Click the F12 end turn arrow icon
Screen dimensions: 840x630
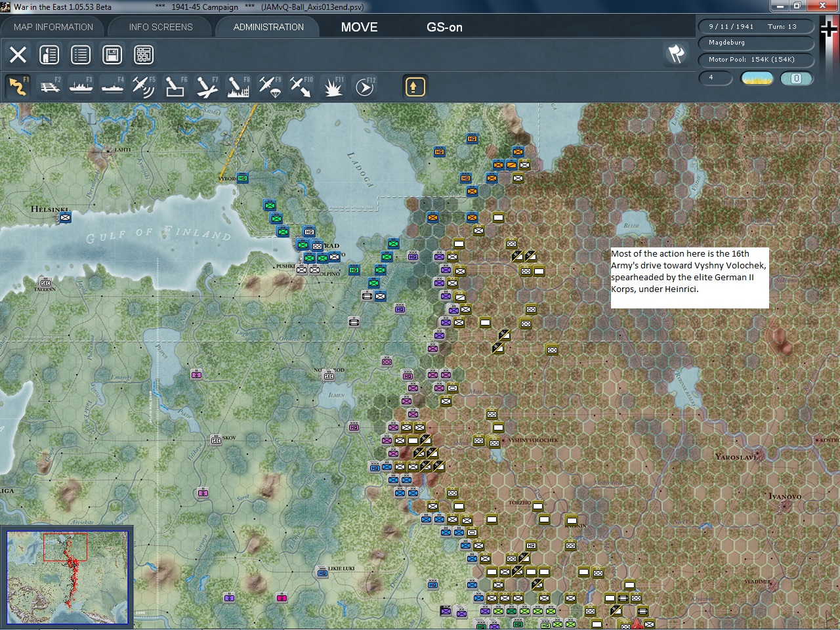coord(364,87)
